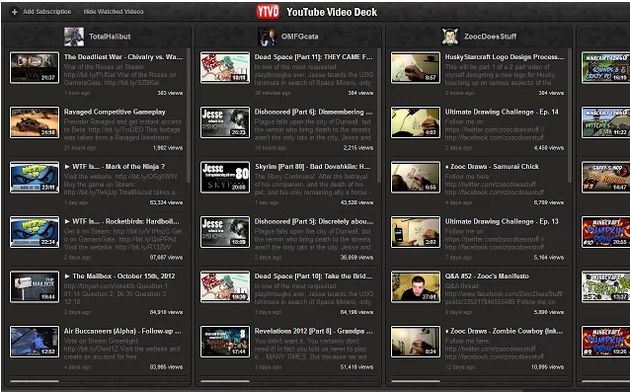Open OMFGcata channel avatar

coord(267,37)
